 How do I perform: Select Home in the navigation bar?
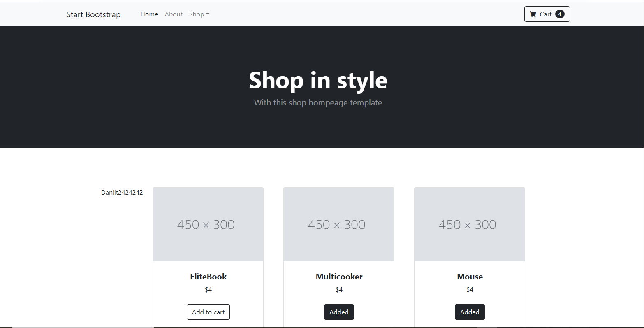tap(149, 14)
